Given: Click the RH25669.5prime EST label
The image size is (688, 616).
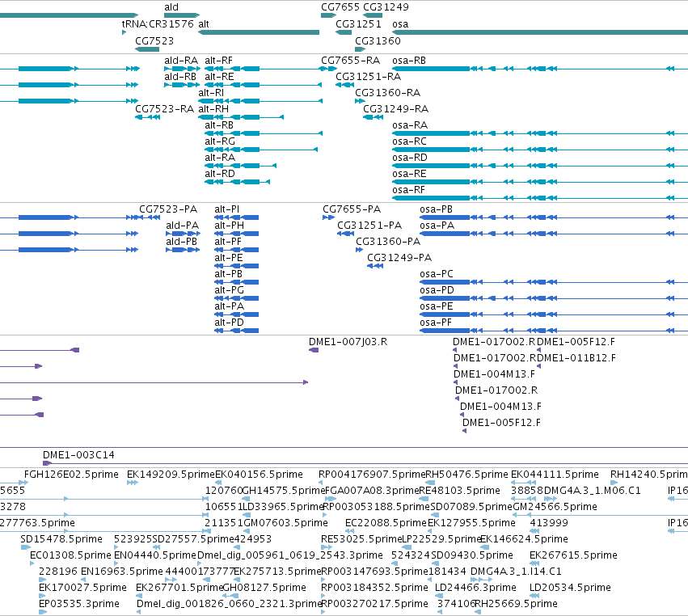Looking at the screenshot, I should (516, 604).
